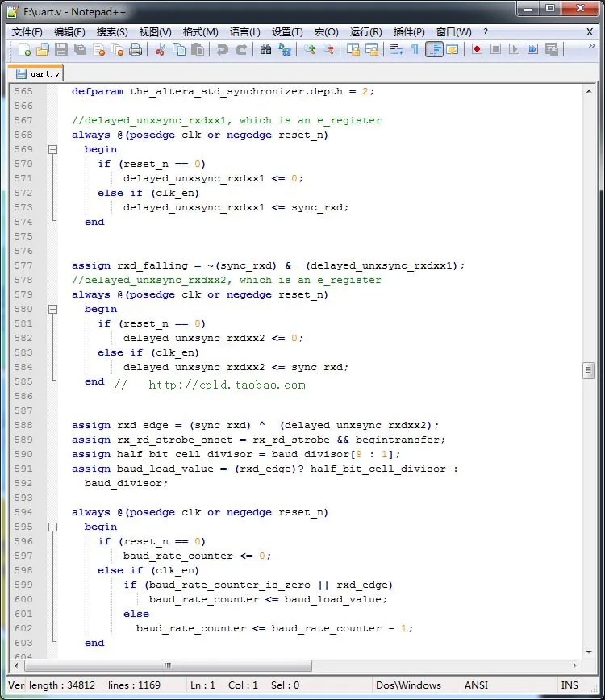Click the Synchronize horizontal scrolling icon
The width and height of the screenshot is (605, 700).
pos(372,49)
